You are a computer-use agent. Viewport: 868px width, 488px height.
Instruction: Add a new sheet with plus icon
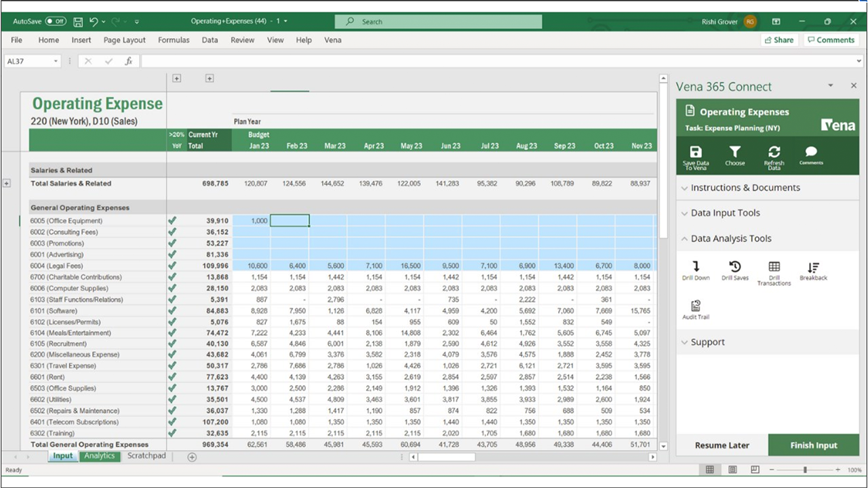coord(192,457)
